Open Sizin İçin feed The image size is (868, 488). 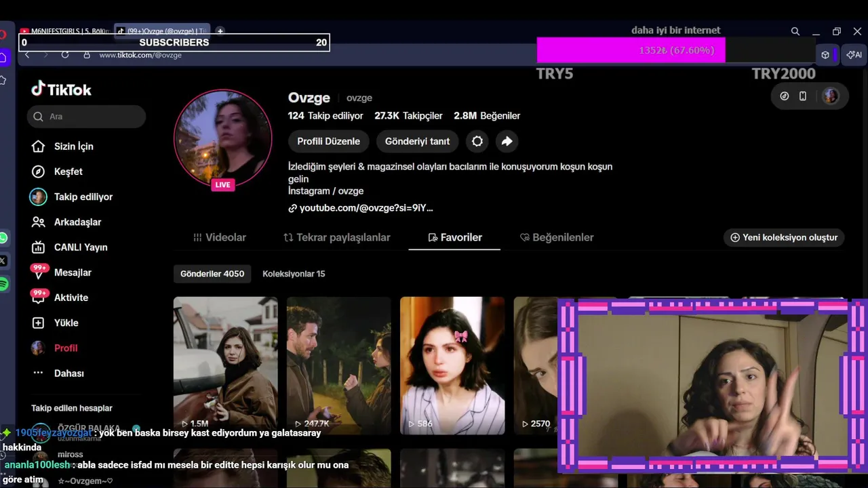click(74, 146)
